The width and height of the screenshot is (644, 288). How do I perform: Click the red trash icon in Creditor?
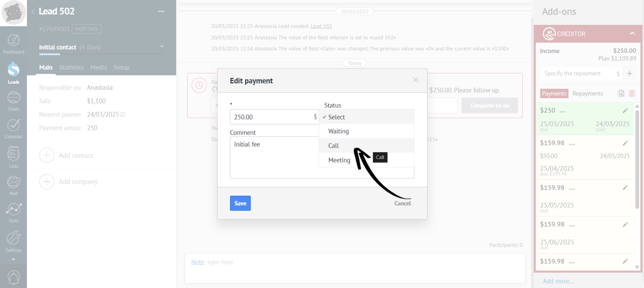point(632,93)
